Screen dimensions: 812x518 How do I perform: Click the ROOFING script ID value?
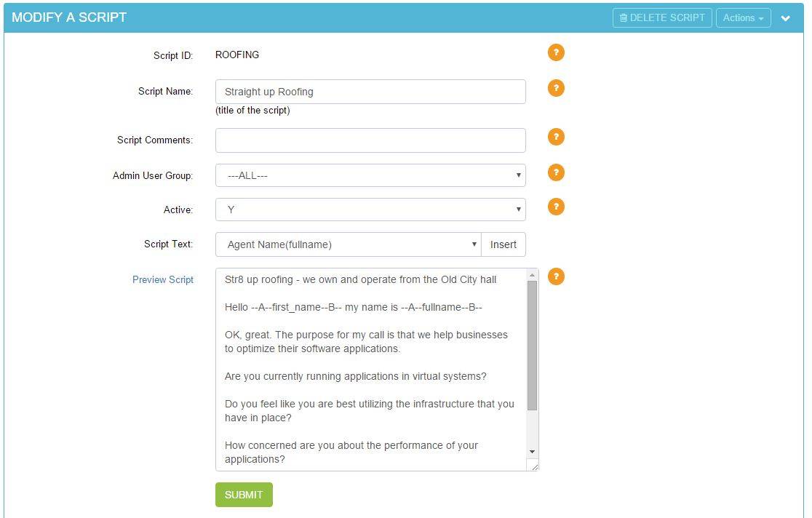(x=237, y=55)
